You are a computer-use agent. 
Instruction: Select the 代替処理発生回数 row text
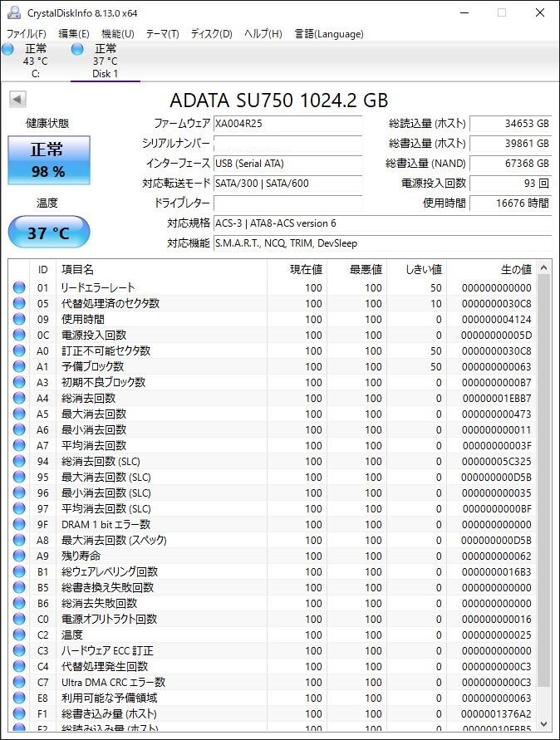[x=105, y=666]
